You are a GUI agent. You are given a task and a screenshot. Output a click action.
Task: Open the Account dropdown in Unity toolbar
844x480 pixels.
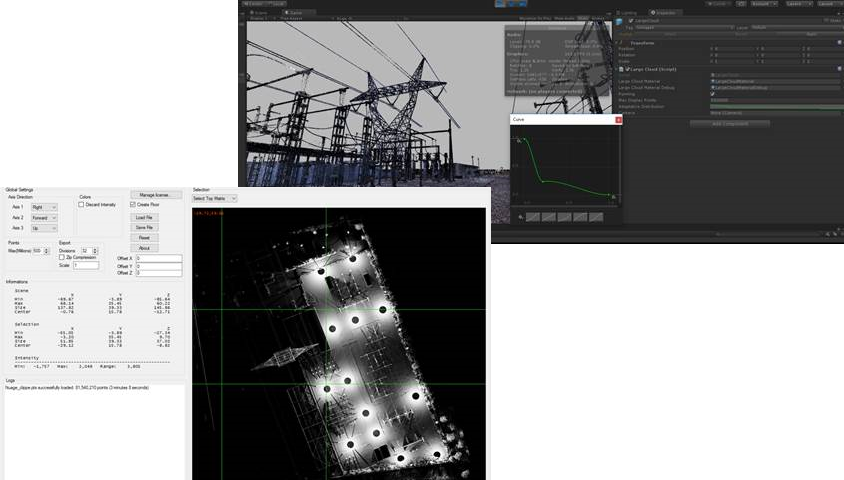(764, 4)
